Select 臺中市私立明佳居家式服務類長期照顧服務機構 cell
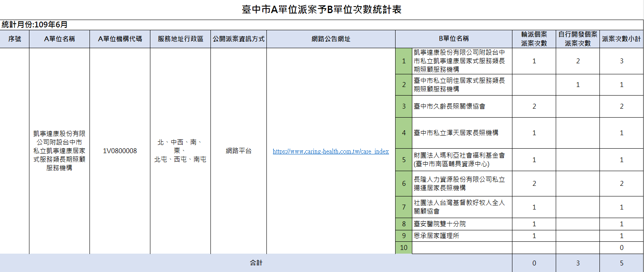Image resolution: width=644 pixels, height=272 pixels. [x=462, y=85]
